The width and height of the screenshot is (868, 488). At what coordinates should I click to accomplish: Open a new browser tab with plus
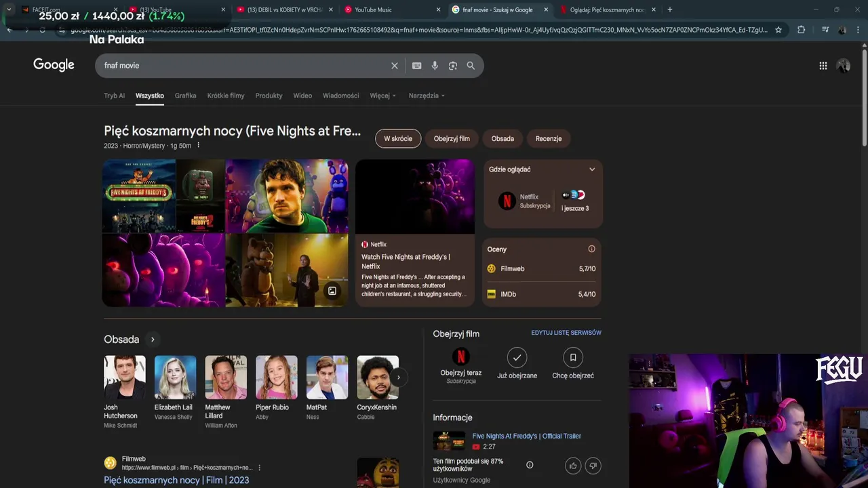click(669, 9)
